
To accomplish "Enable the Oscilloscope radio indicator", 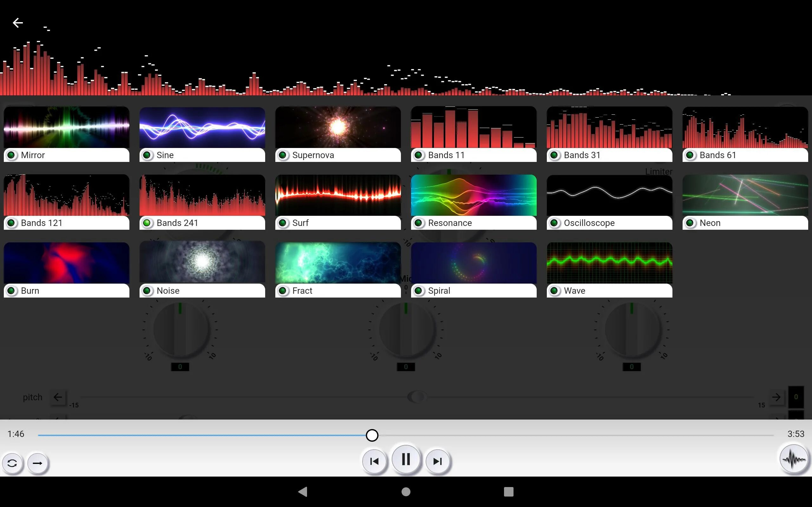I will click(554, 223).
